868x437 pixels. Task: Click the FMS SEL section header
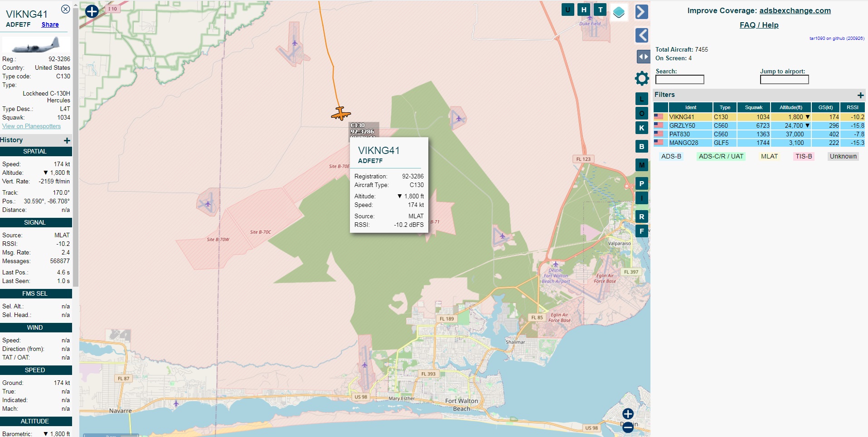click(x=35, y=293)
